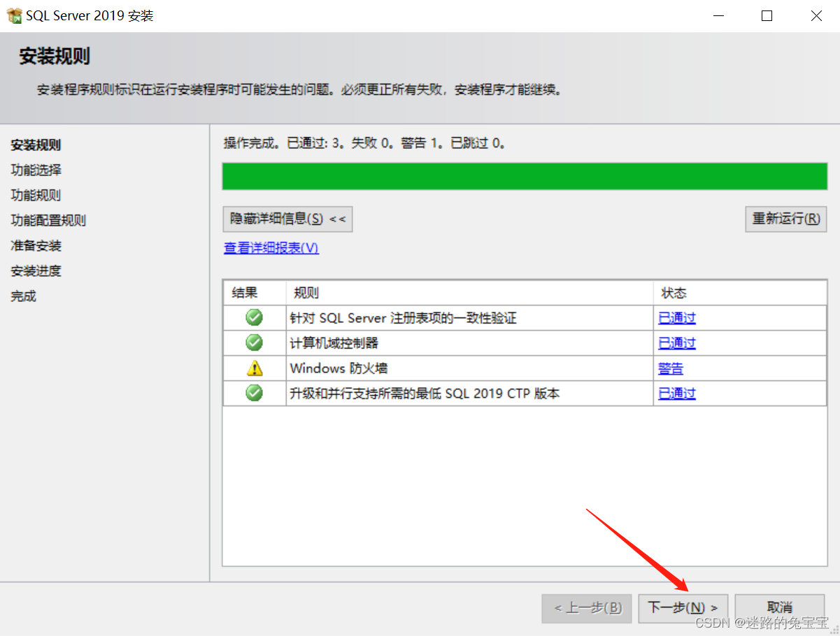The width and height of the screenshot is (840, 636).
Task: Select 功能配置规则 step in sidebar
Action: point(48,220)
